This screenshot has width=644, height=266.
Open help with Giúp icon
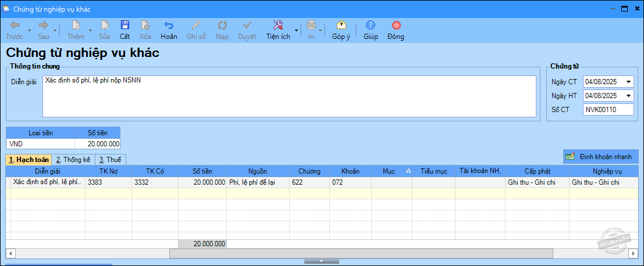(371, 26)
